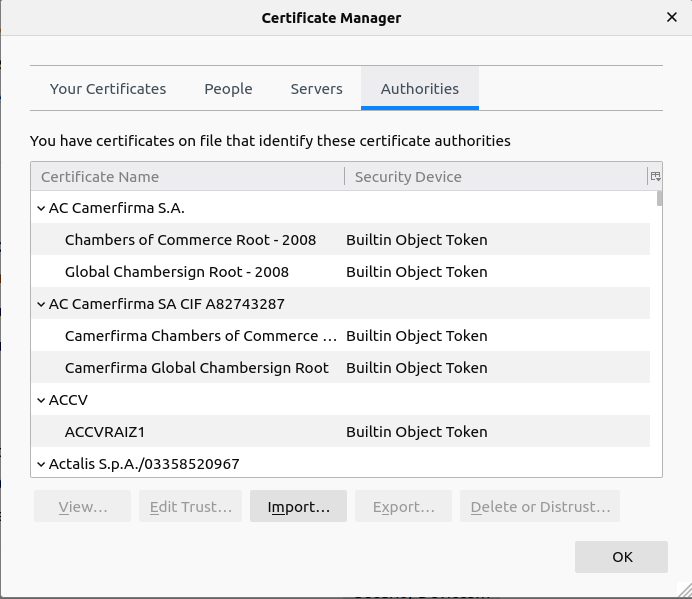The height and width of the screenshot is (599, 692).
Task: Select Camerfirma Chambers of Commerce certificate row
Action: point(340,336)
